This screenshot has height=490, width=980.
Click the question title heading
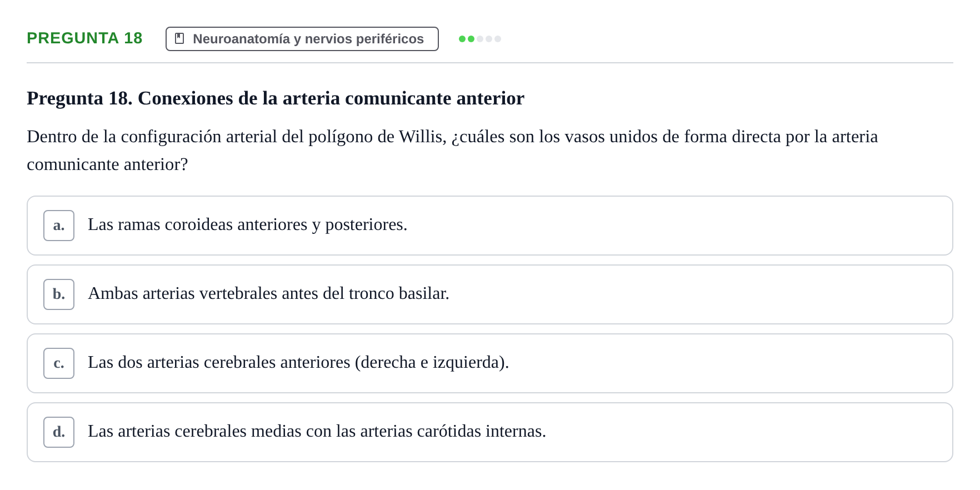(276, 98)
